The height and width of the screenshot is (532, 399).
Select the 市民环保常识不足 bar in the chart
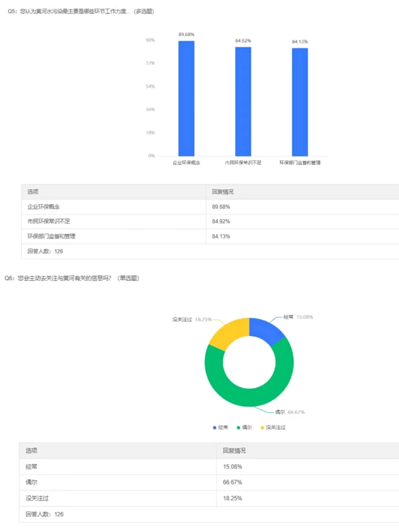click(243, 101)
